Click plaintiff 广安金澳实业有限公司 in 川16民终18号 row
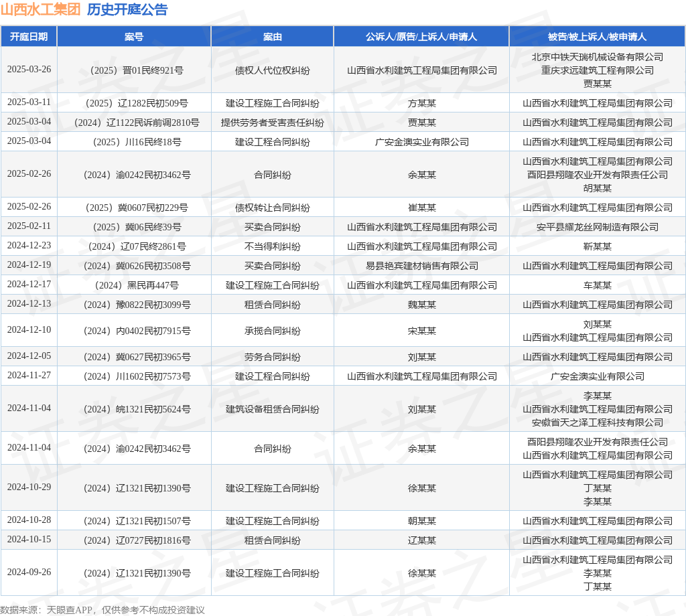The image size is (686, 616). [x=422, y=142]
